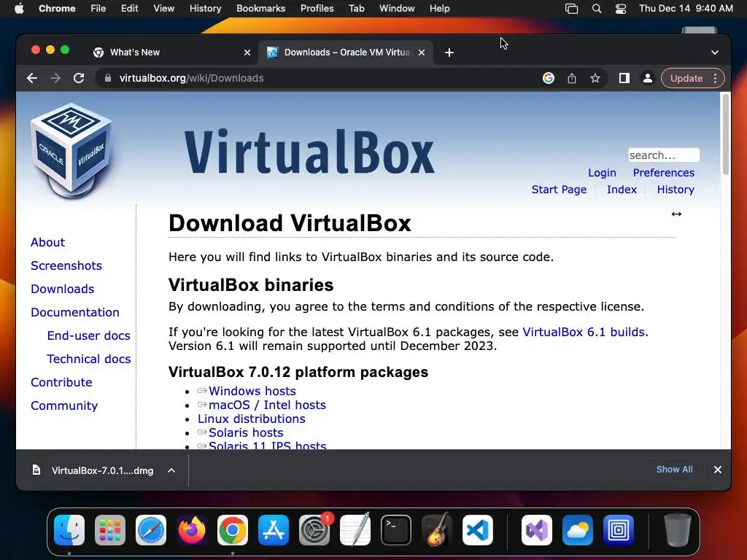Viewport: 747px width, 560px height.
Task: Open System Settings from the Dock
Action: pyautogui.click(x=314, y=530)
